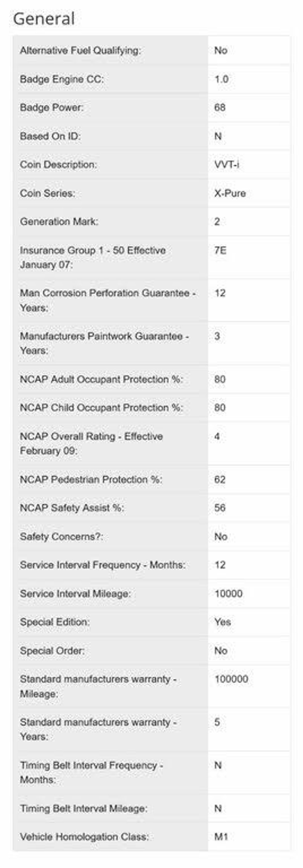This screenshot has height=868, width=303.
Task: Click NCAP Pedestrian Protection value 62
Action: pyautogui.click(x=220, y=480)
